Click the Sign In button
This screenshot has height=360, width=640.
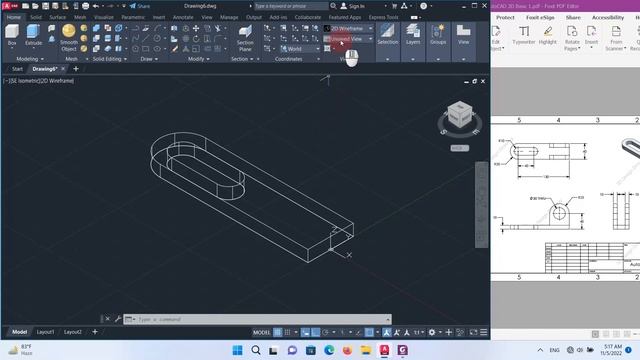353,6
